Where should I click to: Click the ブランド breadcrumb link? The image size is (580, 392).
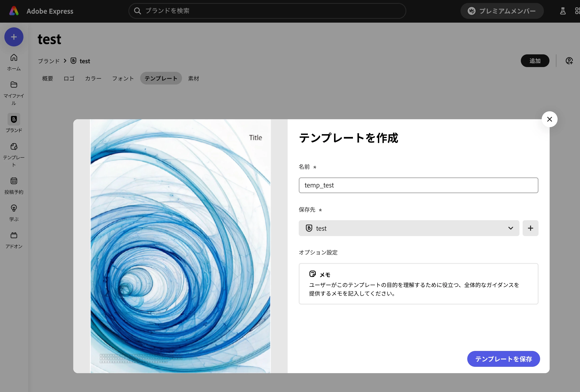pyautogui.click(x=49, y=61)
